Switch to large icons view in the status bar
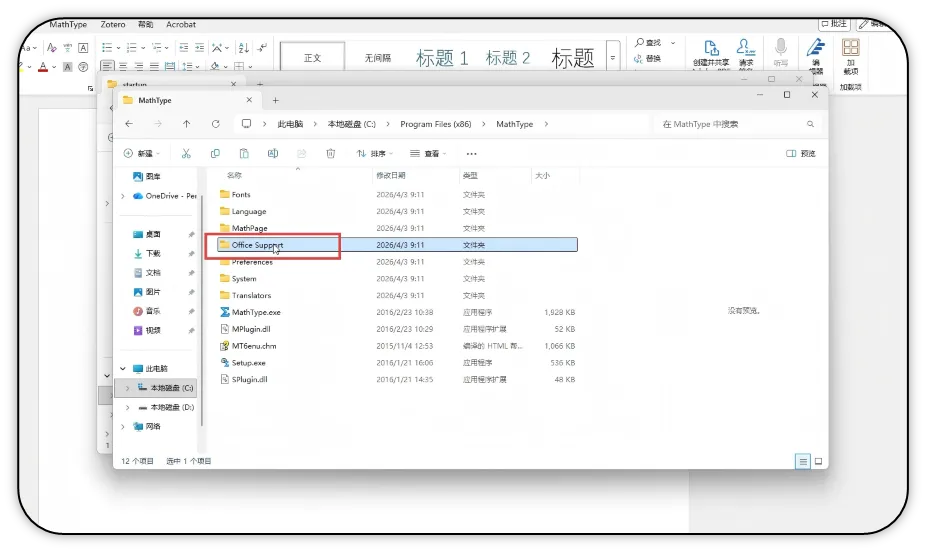This screenshot has width=926, height=552. (819, 462)
